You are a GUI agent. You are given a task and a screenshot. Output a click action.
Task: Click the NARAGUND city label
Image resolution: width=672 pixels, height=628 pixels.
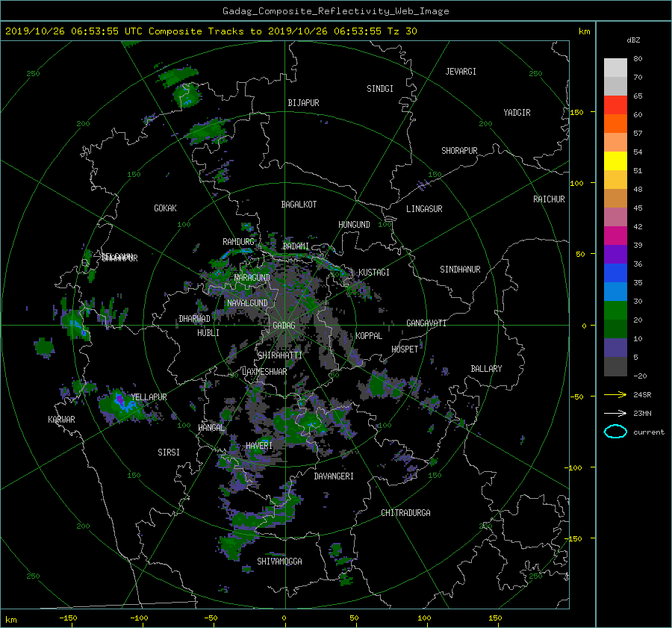252,278
